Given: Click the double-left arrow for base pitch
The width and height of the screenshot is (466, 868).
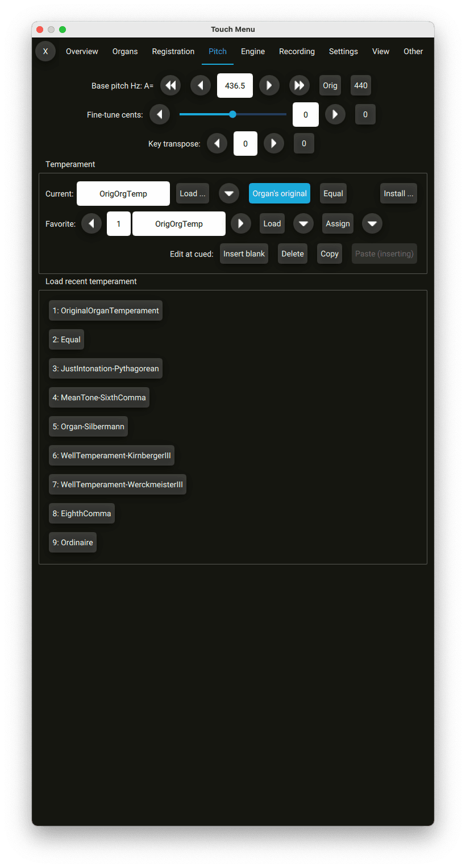Looking at the screenshot, I should tap(170, 86).
